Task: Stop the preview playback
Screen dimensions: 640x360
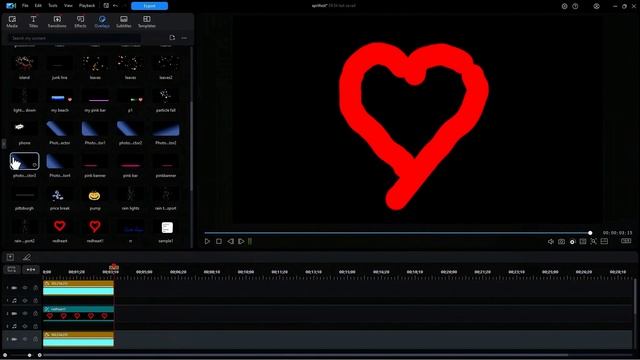Action: tap(219, 241)
